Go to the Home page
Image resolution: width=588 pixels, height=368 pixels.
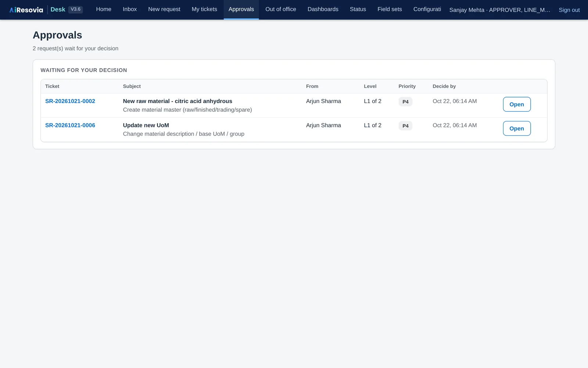[104, 9]
